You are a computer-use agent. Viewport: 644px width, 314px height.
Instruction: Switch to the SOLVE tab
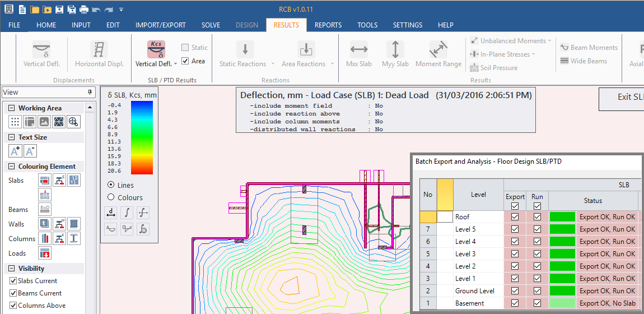tap(211, 25)
